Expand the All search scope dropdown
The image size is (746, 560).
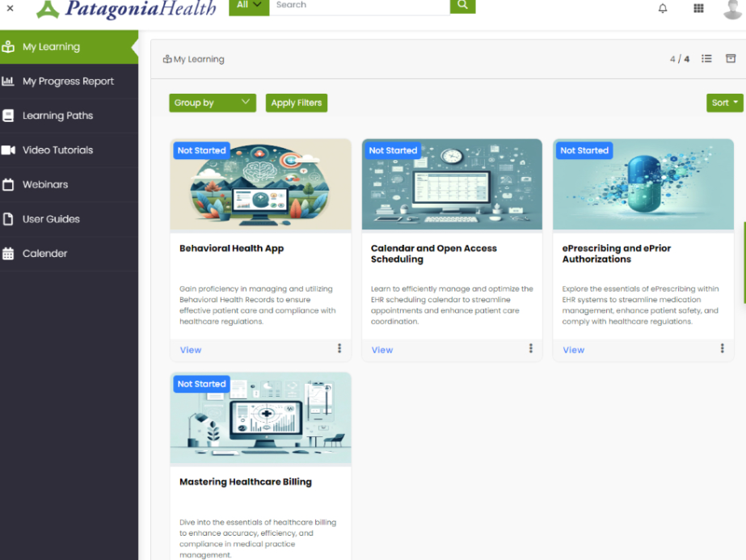(x=248, y=5)
